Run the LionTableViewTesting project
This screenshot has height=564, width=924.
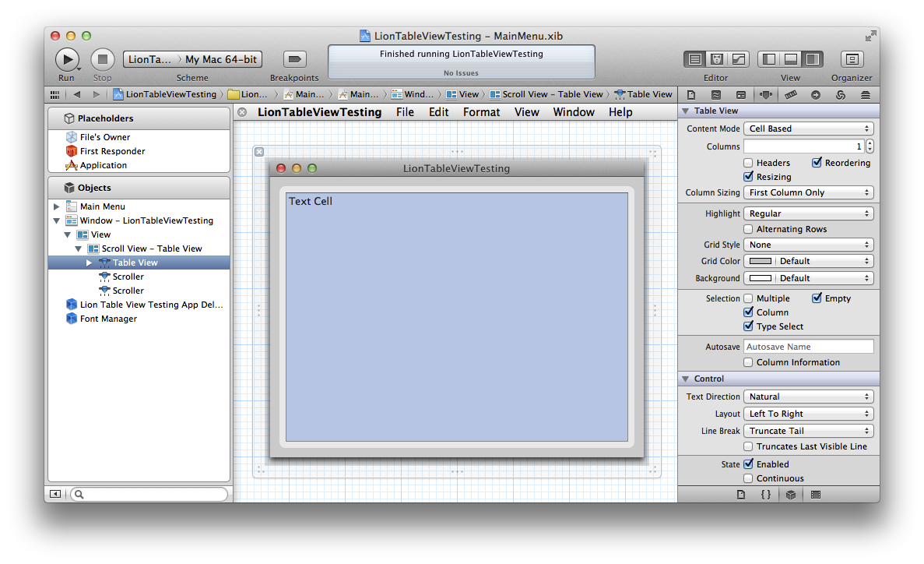(67, 59)
